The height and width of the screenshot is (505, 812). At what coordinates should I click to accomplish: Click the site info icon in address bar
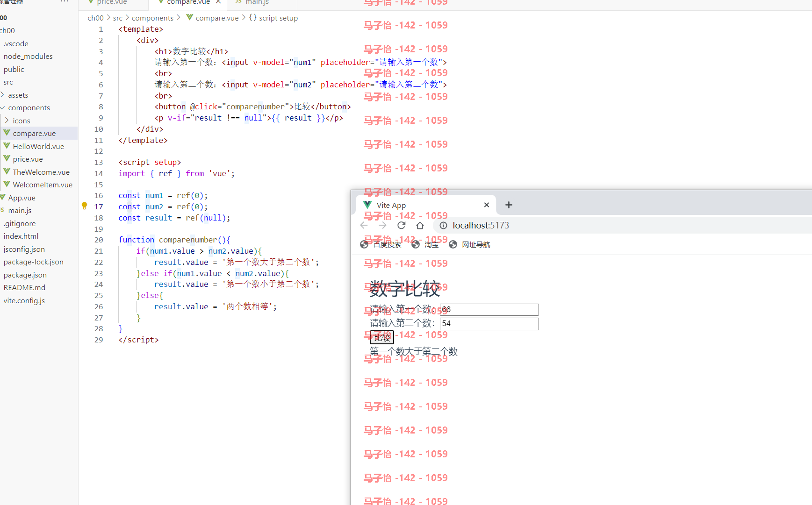(x=443, y=225)
